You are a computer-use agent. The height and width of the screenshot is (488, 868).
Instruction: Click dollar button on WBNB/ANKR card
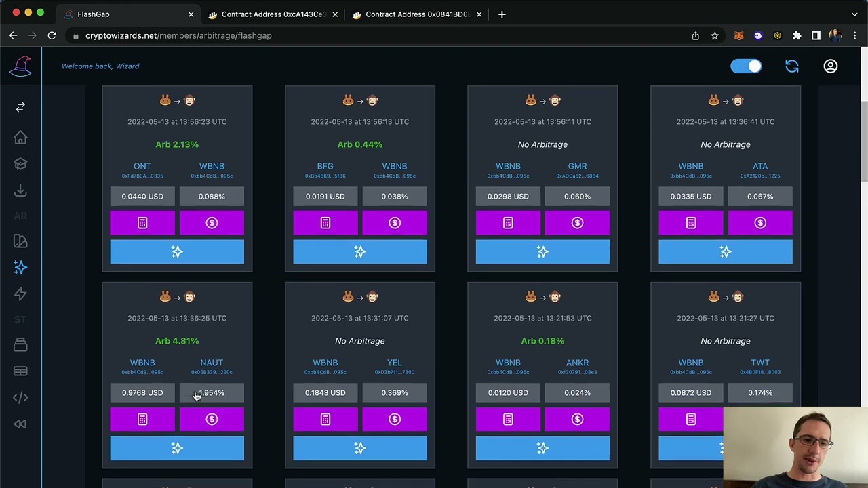(x=577, y=420)
